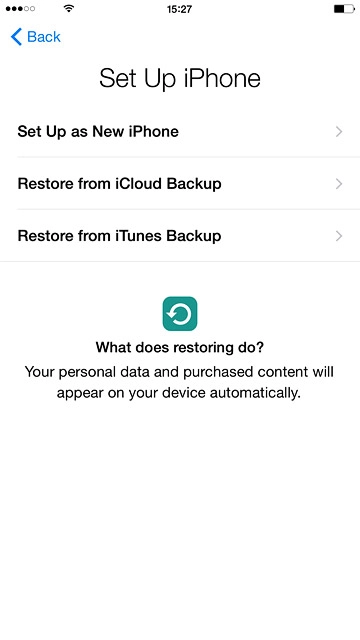Tap the first filled signal dot
Viewport: 360px width, 640px height.
tap(8, 9)
